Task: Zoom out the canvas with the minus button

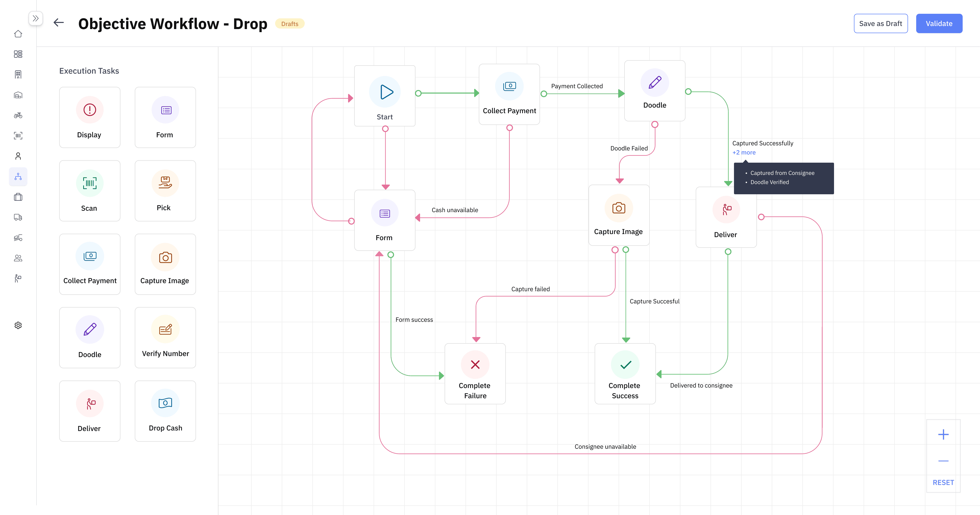Action: point(943,461)
